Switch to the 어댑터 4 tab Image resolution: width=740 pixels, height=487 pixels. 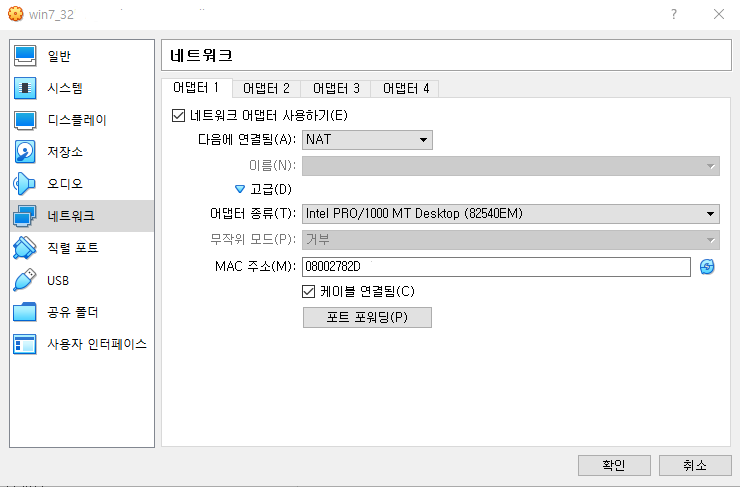point(405,88)
